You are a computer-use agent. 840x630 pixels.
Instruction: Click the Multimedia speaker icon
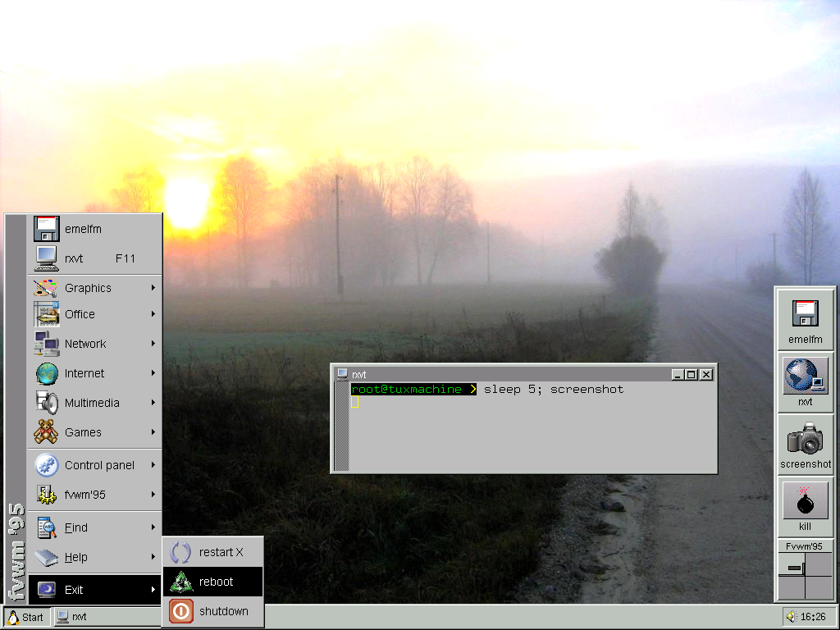(x=46, y=402)
